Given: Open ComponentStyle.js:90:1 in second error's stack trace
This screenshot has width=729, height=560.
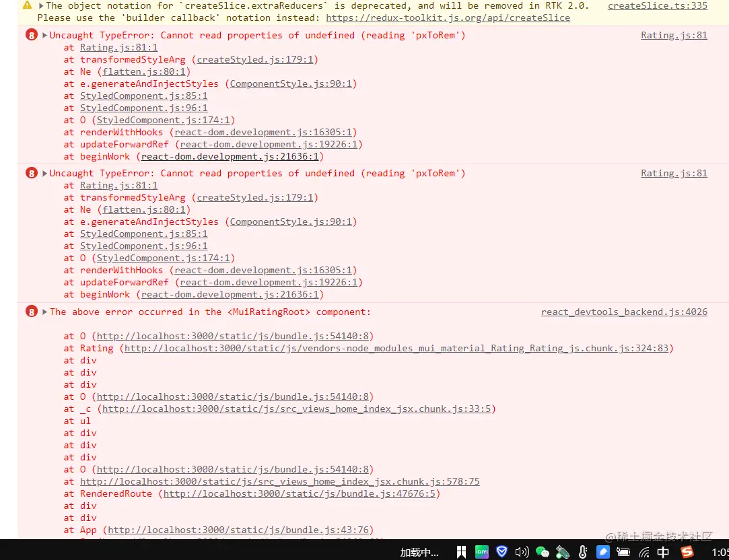Looking at the screenshot, I should pos(291,221).
